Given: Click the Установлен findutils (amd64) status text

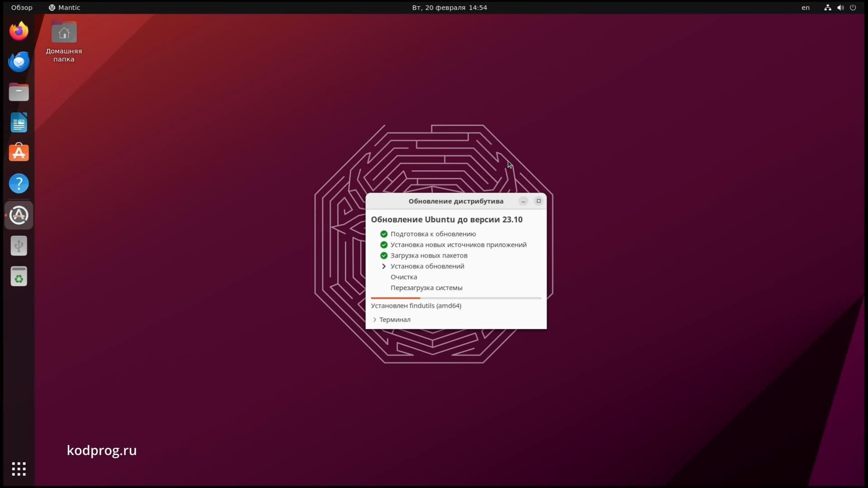Looking at the screenshot, I should tap(416, 306).
